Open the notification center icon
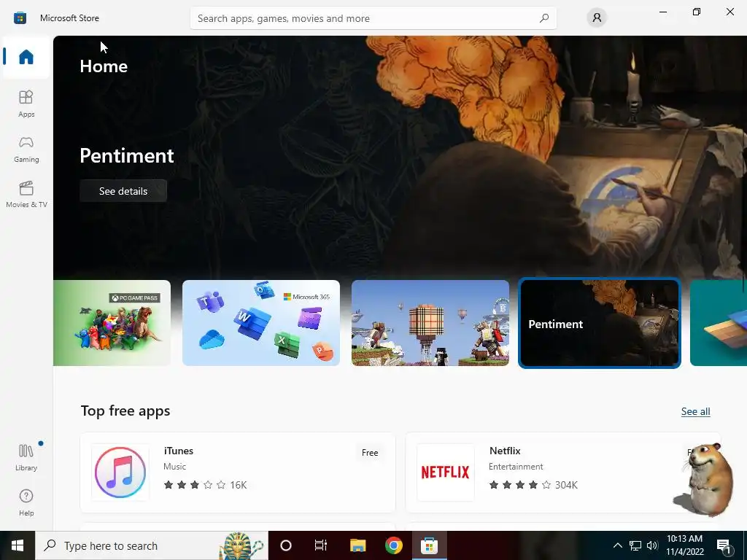The image size is (747, 560). [724, 545]
